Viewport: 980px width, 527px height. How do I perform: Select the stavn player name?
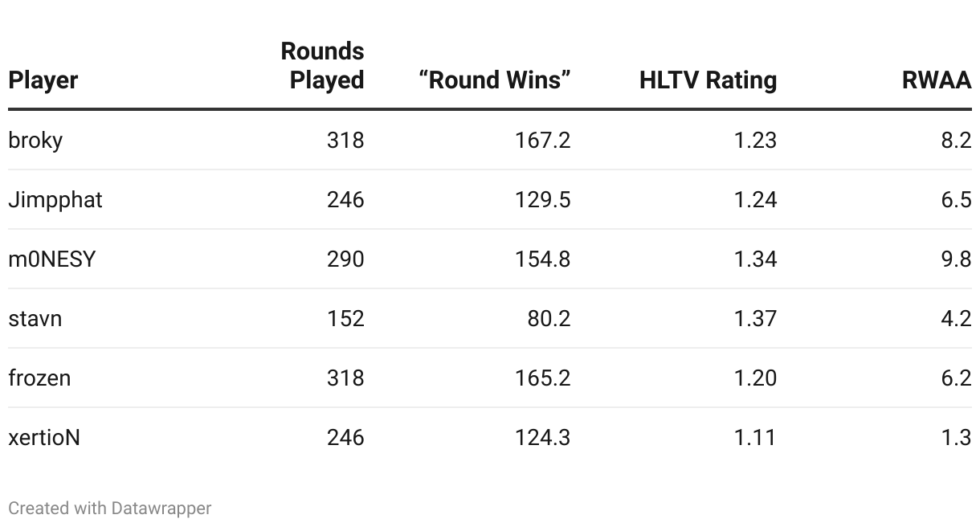click(x=35, y=318)
